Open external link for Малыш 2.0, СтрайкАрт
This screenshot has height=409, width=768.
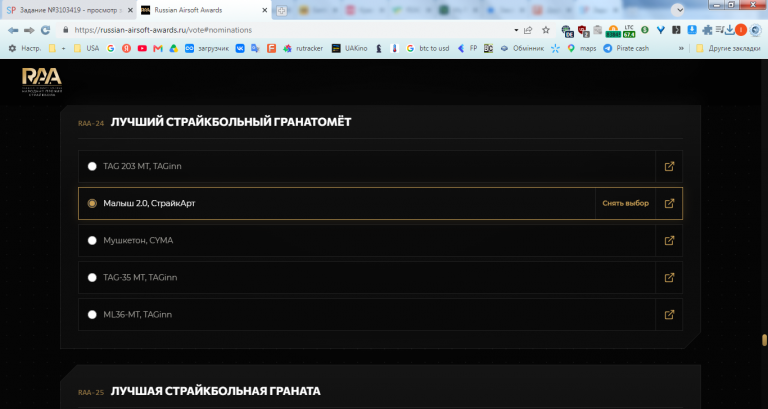tap(669, 203)
